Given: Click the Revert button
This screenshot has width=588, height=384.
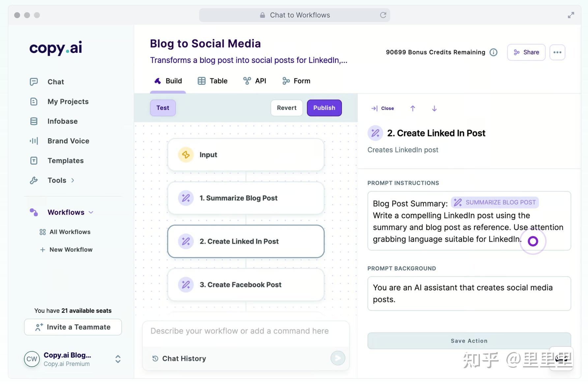Looking at the screenshot, I should pos(287,108).
